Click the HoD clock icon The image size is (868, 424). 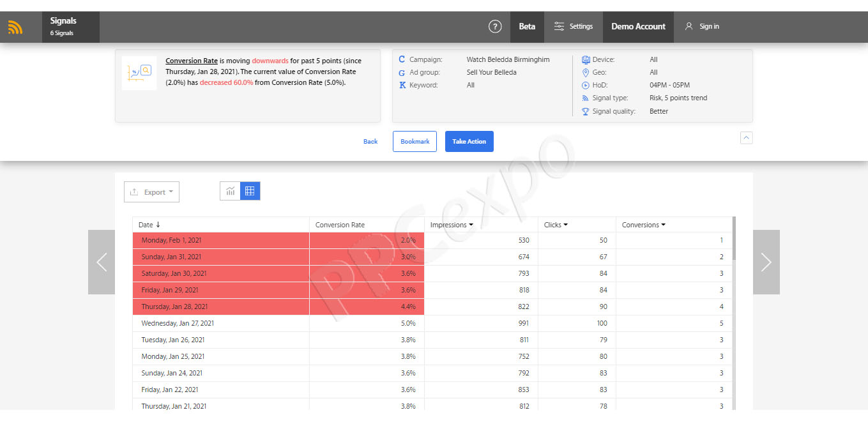coord(586,86)
